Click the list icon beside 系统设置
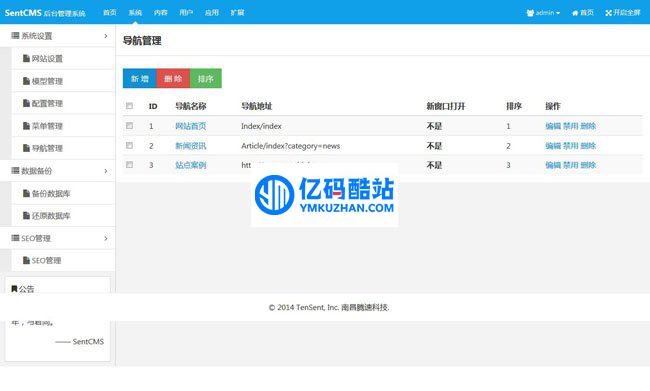Image resolution: width=650 pixels, height=391 pixels. point(15,36)
